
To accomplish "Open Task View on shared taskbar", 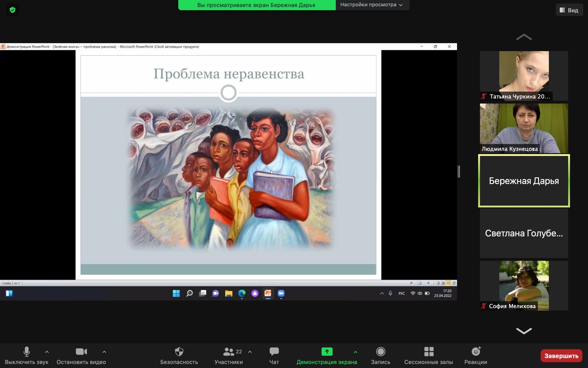I will pyautogui.click(x=203, y=293).
